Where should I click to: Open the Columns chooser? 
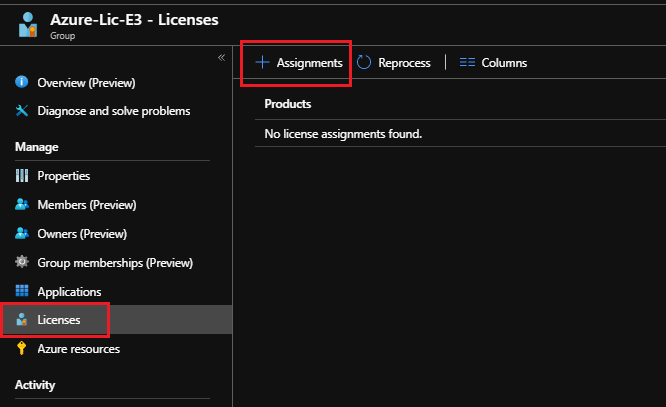(493, 63)
